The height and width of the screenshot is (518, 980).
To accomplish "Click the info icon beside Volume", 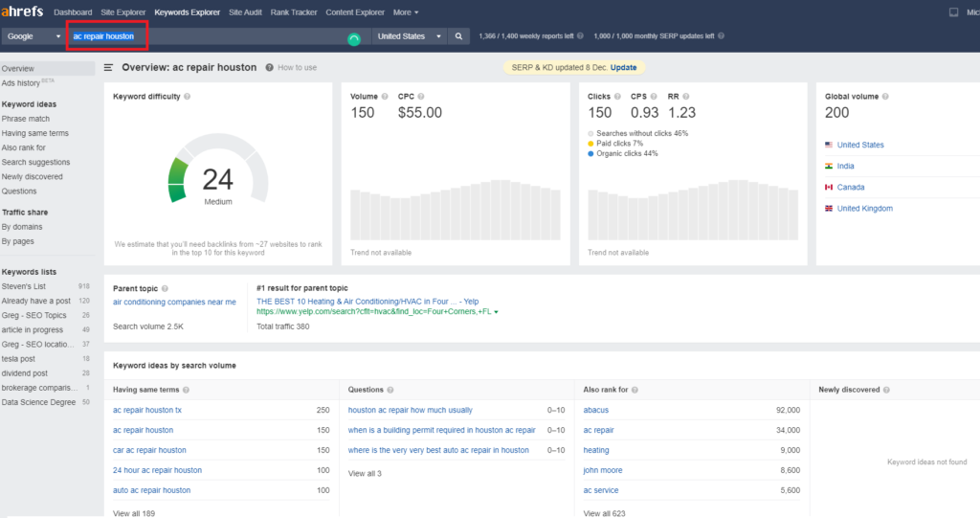I will pos(385,97).
